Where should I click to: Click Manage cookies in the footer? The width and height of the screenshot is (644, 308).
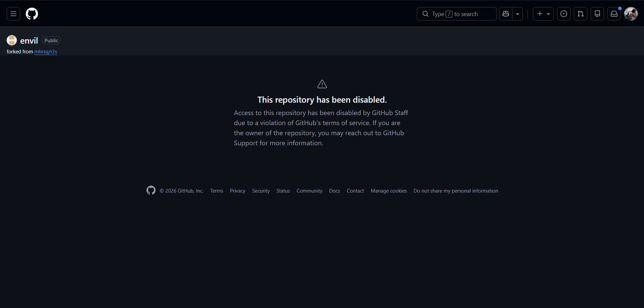point(389,191)
